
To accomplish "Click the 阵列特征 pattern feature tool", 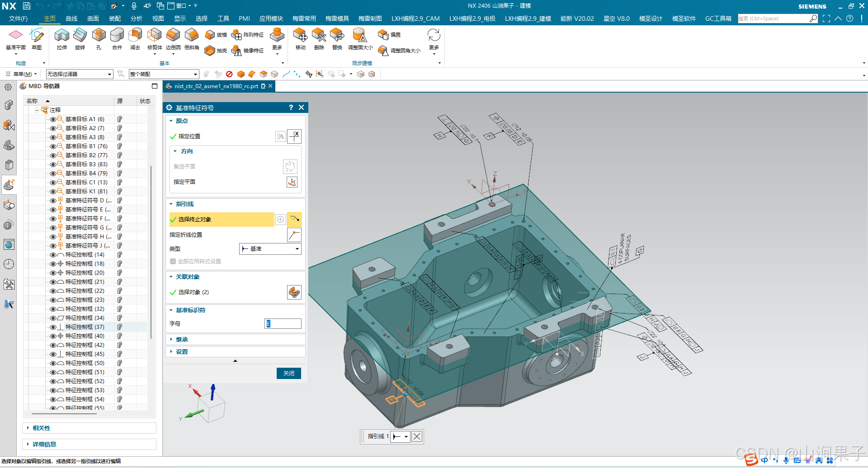I will click(247, 35).
